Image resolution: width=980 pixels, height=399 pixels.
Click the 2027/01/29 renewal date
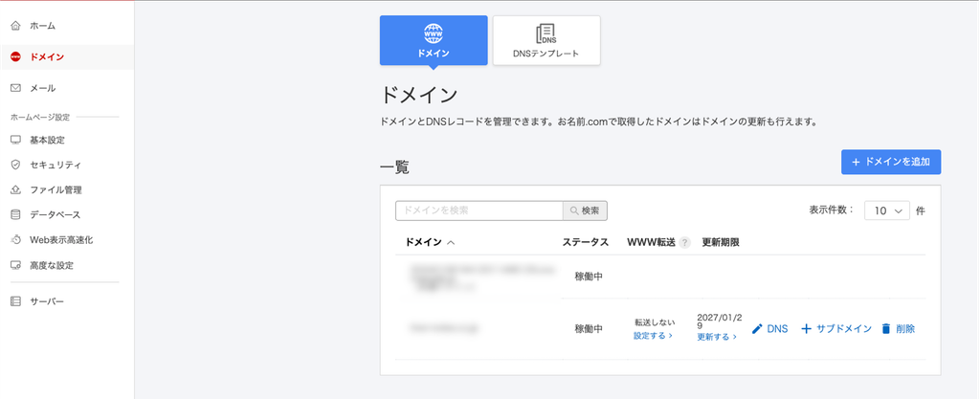[720, 321]
